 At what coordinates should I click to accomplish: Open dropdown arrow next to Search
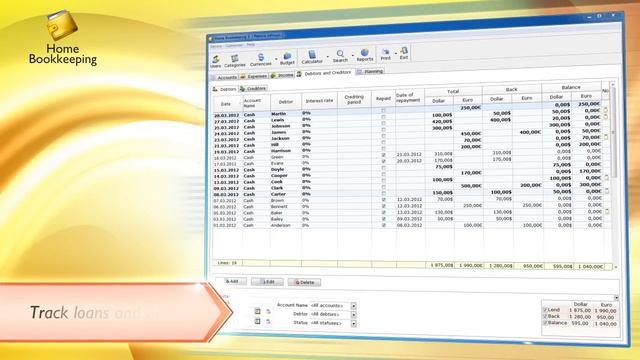352,56
